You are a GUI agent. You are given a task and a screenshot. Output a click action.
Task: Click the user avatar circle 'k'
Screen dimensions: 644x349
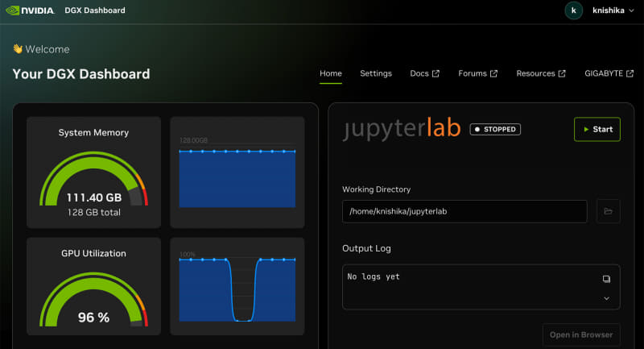[574, 10]
